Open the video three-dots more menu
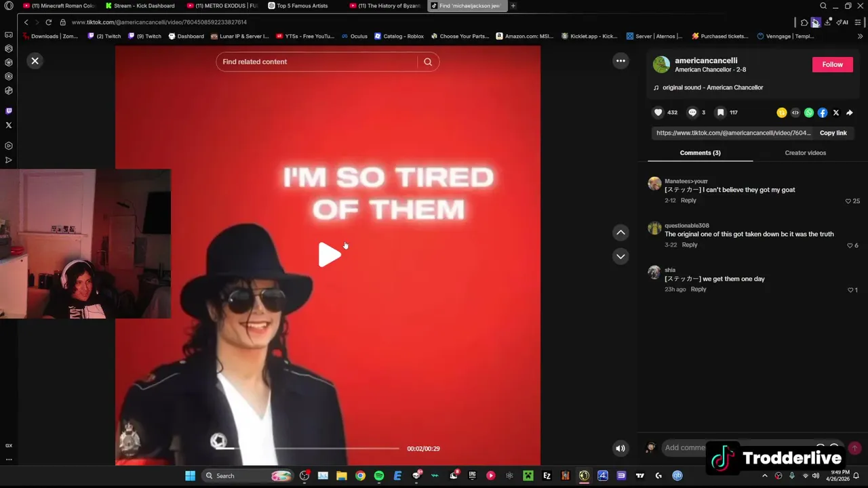 pyautogui.click(x=620, y=61)
